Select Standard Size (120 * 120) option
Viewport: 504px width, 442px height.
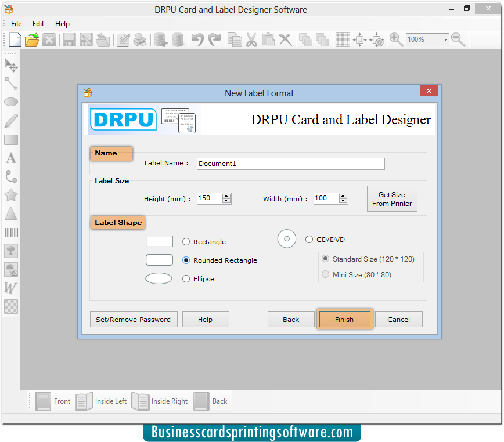coord(326,259)
